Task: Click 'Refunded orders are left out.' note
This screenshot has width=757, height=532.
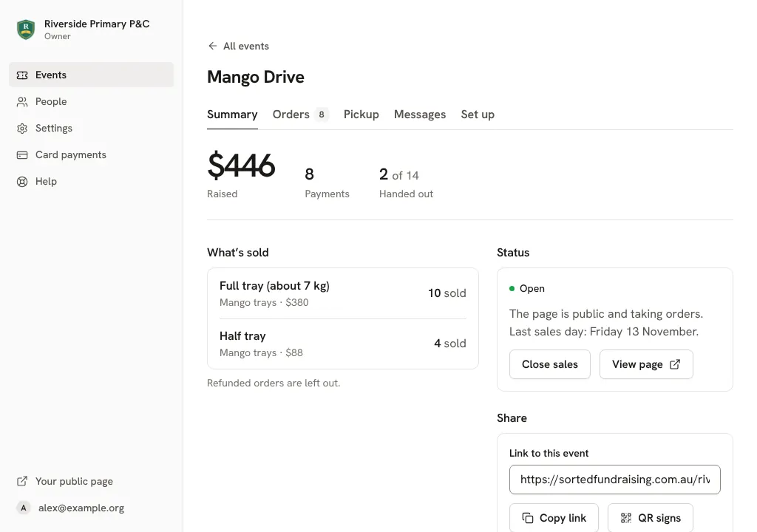Action: pyautogui.click(x=274, y=383)
